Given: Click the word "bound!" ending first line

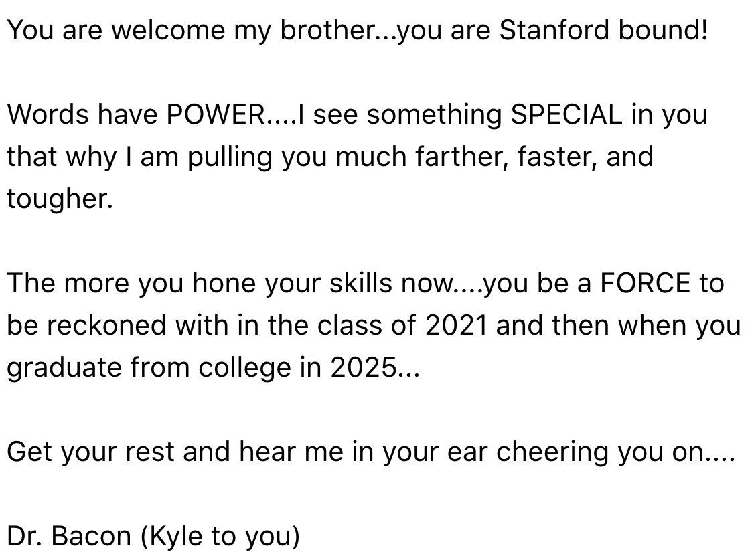Looking at the screenshot, I should pos(664,30).
